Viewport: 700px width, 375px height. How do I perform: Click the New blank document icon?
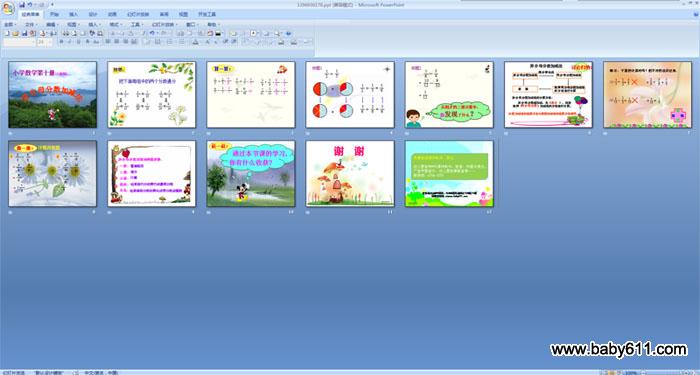pos(7,33)
